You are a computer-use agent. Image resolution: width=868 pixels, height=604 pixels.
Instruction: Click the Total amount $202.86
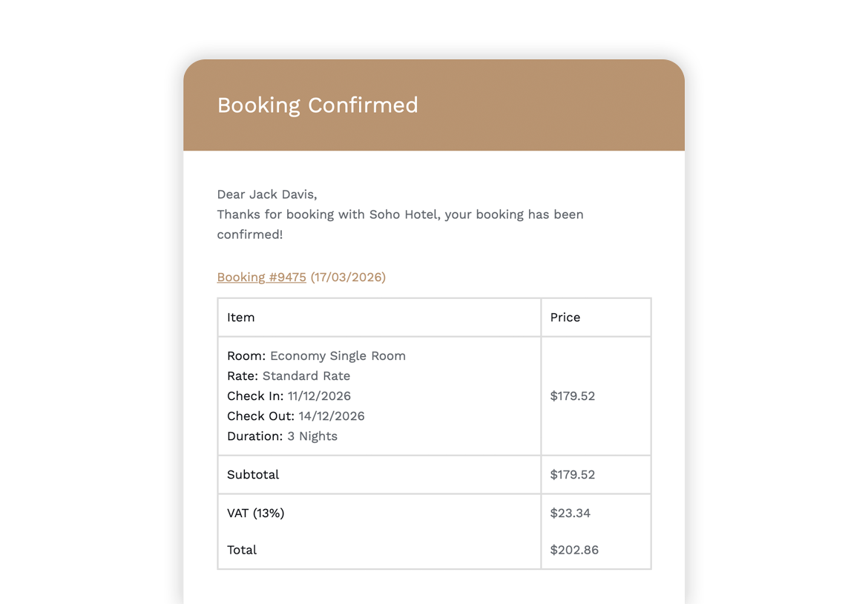click(x=574, y=550)
